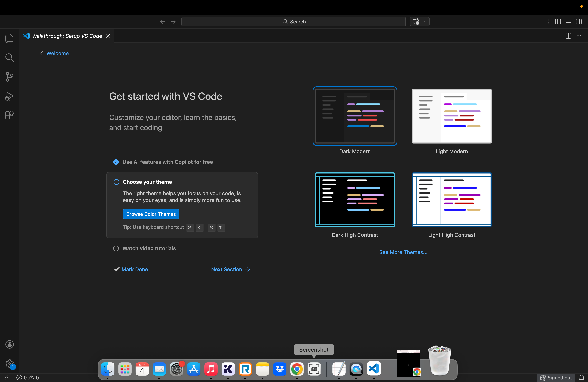Toggle the Copilot AI features step checkmark
The image size is (588, 382).
[x=116, y=162]
